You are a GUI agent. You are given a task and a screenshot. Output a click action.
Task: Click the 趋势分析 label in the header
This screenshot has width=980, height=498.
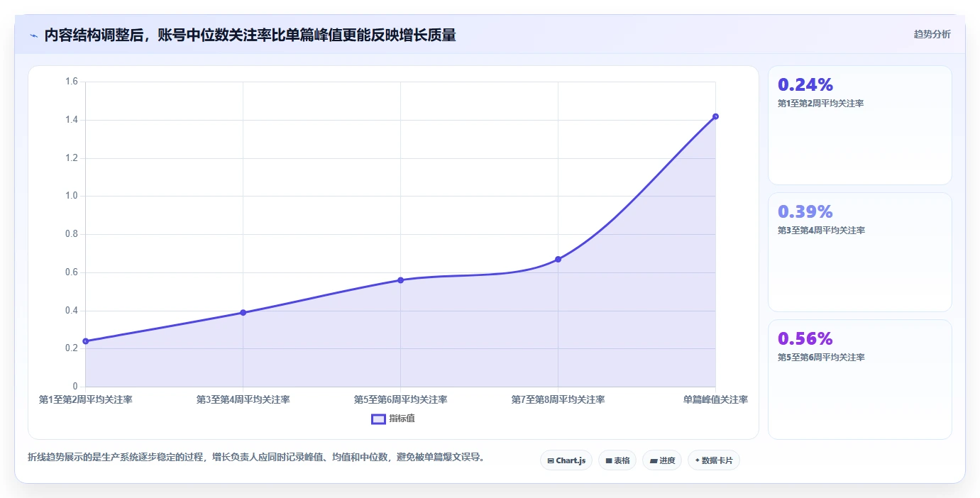pyautogui.click(x=932, y=34)
